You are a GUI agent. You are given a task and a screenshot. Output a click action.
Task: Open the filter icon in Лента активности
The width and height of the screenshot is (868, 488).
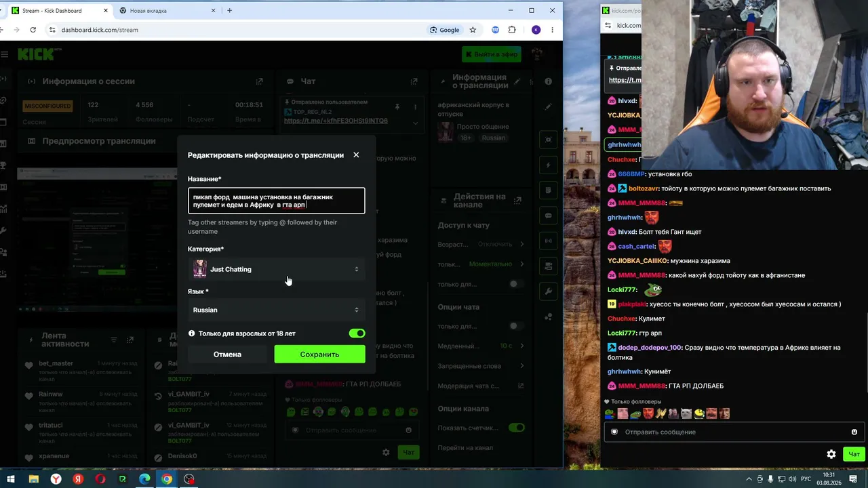[x=115, y=340]
